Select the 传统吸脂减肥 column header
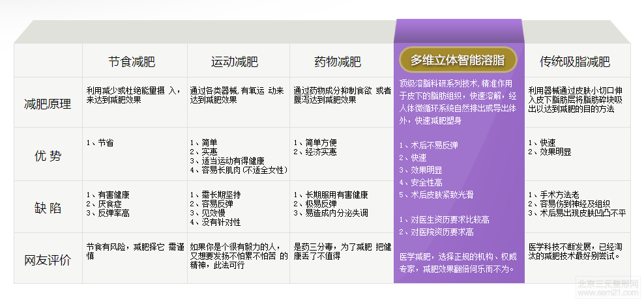 click(575, 62)
